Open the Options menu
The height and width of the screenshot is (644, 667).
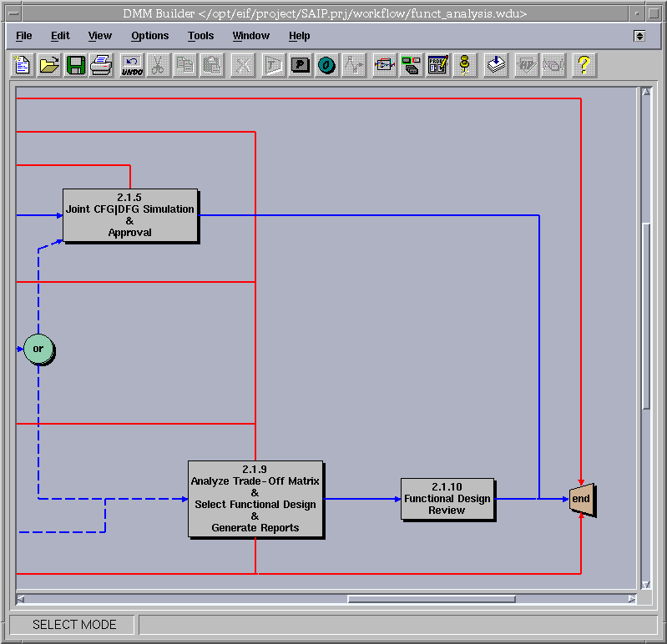149,36
